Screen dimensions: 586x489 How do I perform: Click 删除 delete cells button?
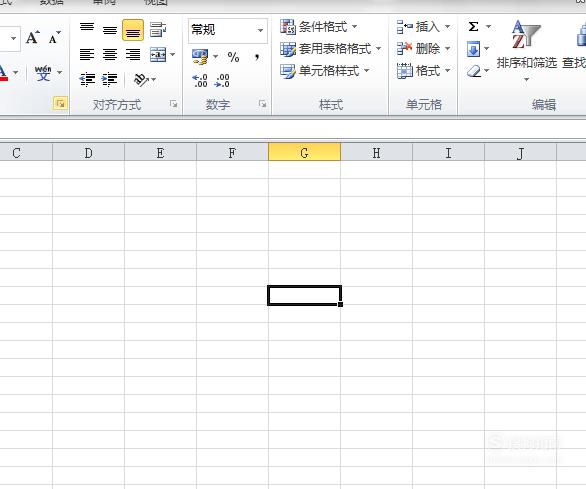pyautogui.click(x=419, y=49)
